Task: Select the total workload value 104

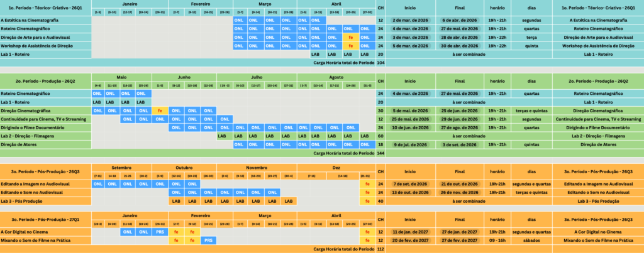Action: tap(380, 62)
